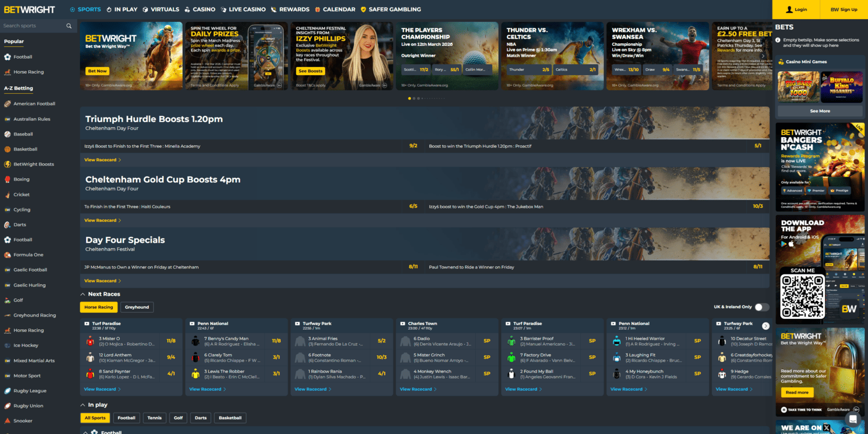Screen dimensions: 868x434
Task: Show more races with the right arrow
Action: [766, 326]
